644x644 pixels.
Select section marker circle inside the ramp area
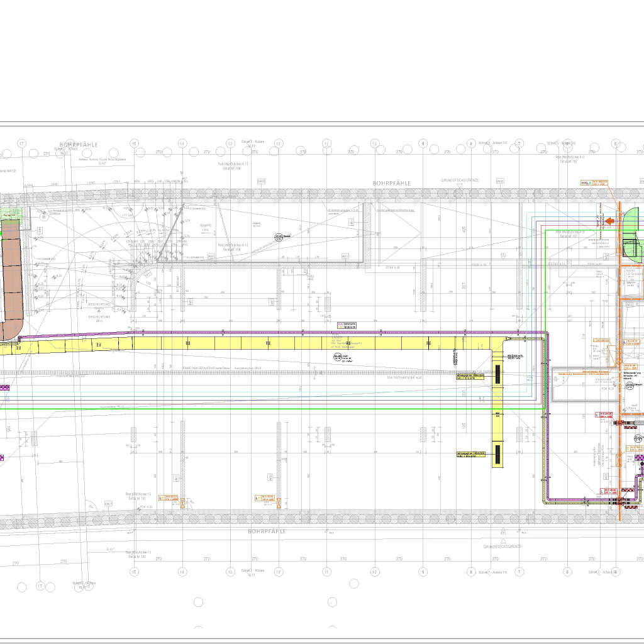point(278,236)
